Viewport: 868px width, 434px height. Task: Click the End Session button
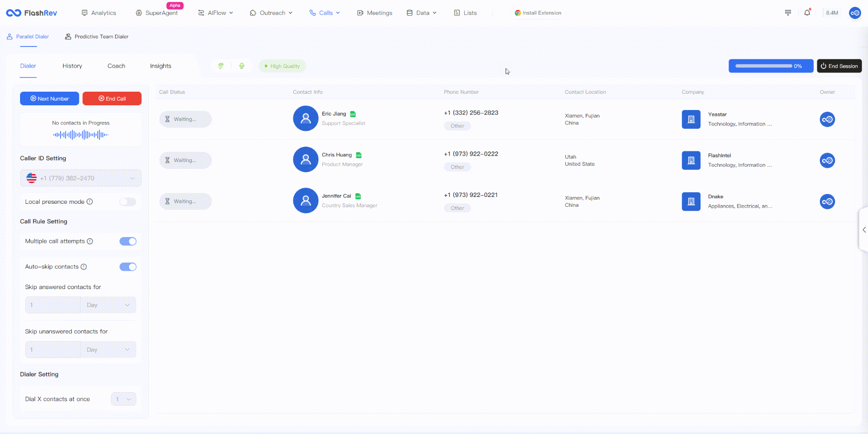839,66
